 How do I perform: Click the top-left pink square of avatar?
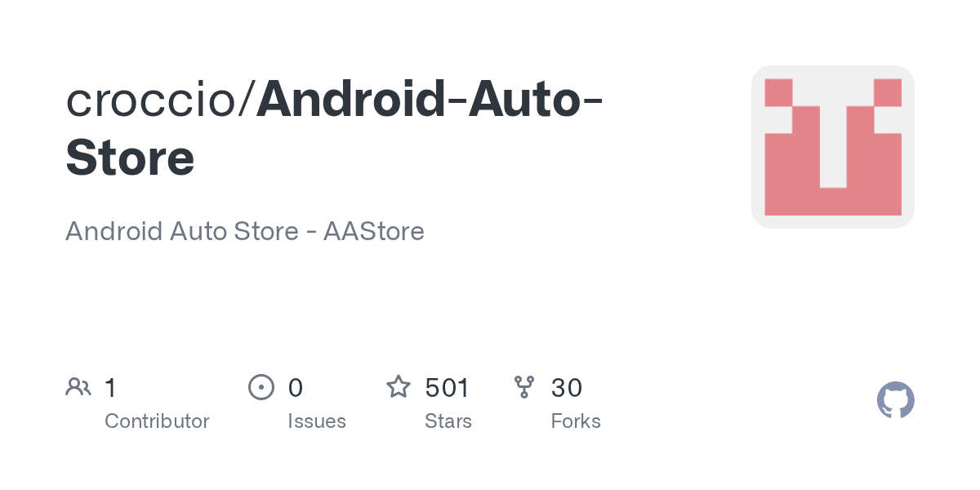coord(778,92)
